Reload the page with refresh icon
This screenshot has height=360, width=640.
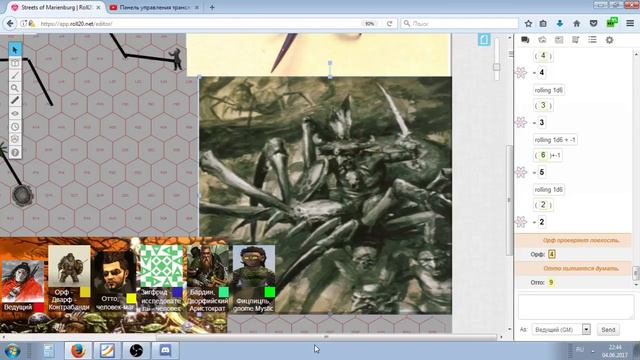pos(389,24)
